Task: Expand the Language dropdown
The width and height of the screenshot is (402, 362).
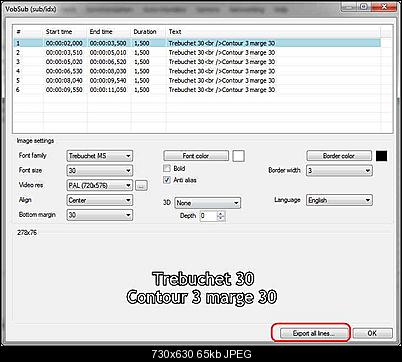Action: coord(339,200)
